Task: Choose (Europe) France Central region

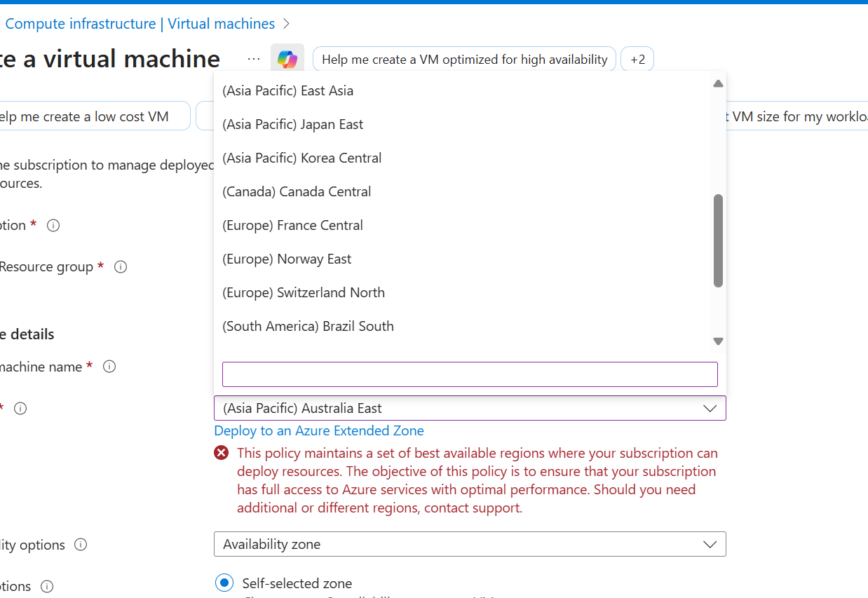Action: (x=293, y=225)
